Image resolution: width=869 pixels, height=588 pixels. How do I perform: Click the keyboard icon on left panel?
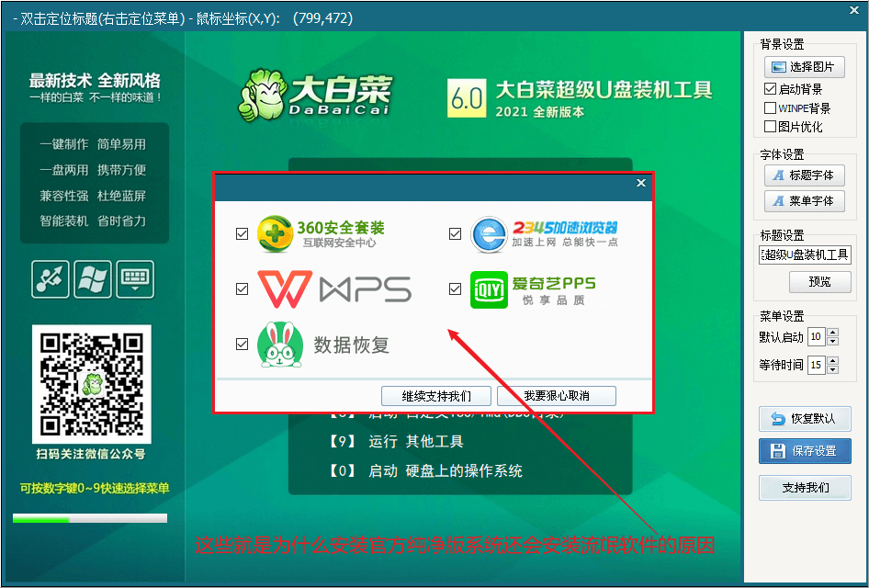click(x=135, y=279)
